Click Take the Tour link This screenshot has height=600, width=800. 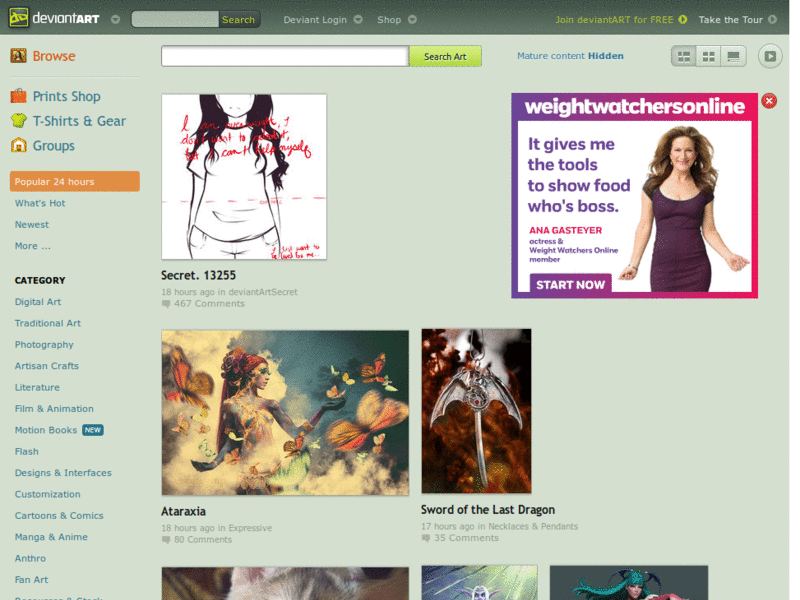tap(731, 20)
